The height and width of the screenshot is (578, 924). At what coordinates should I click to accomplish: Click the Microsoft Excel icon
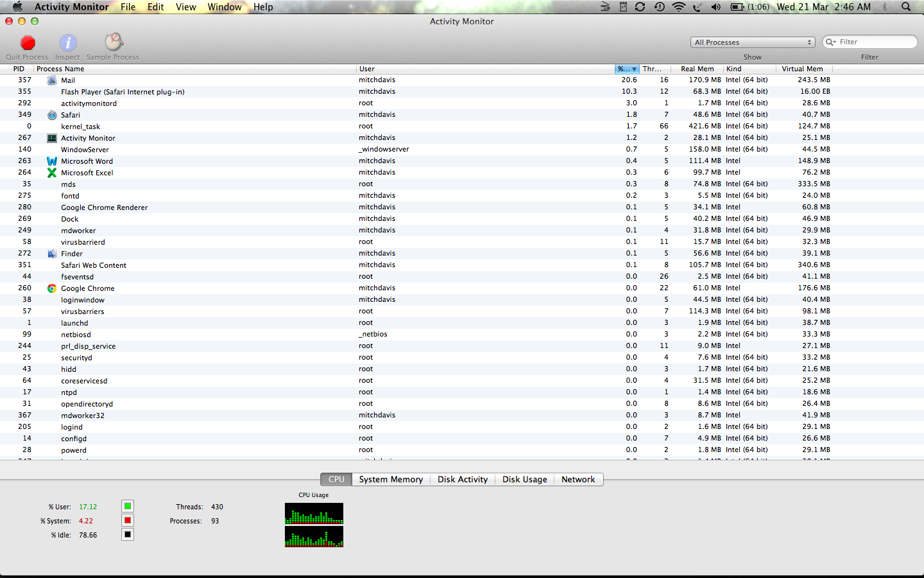52,173
